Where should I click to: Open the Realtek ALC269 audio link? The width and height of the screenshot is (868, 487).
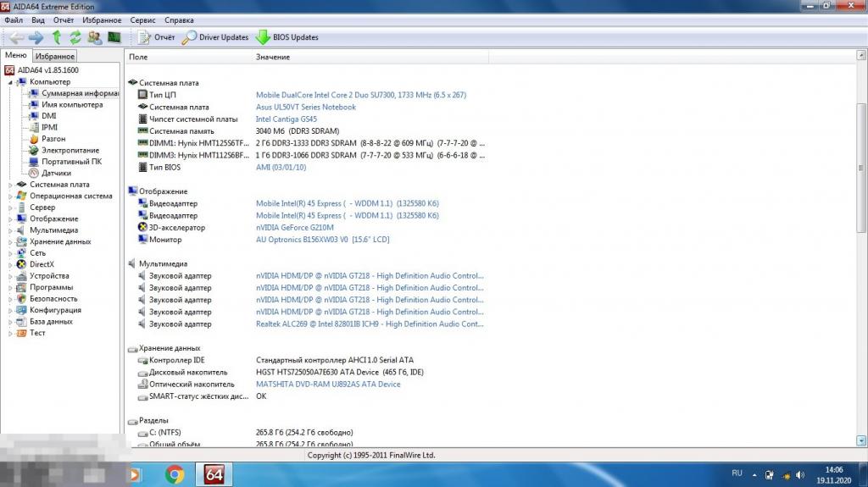tap(370, 324)
